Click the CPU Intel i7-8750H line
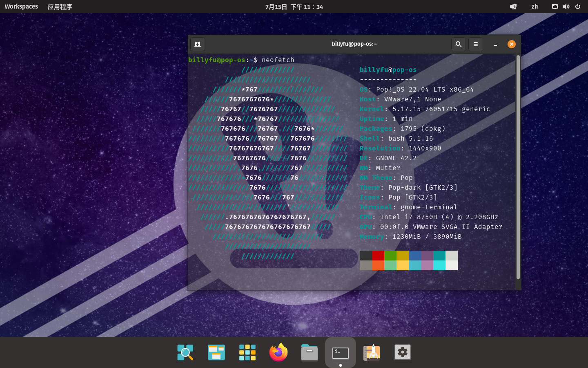The image size is (588, 368). (x=429, y=217)
